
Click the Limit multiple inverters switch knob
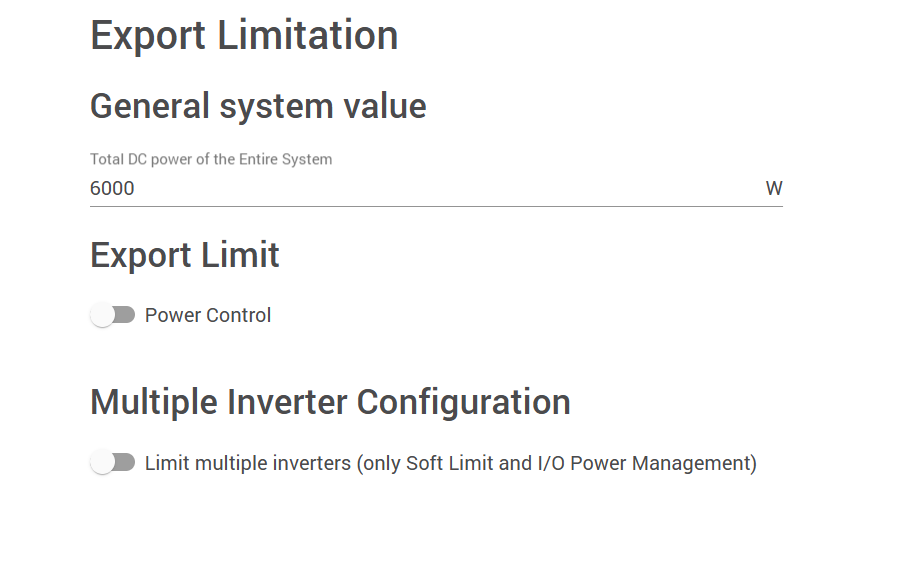102,462
